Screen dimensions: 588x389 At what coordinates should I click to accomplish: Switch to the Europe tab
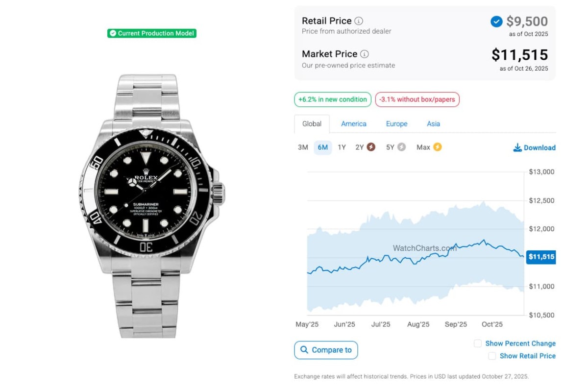point(396,124)
